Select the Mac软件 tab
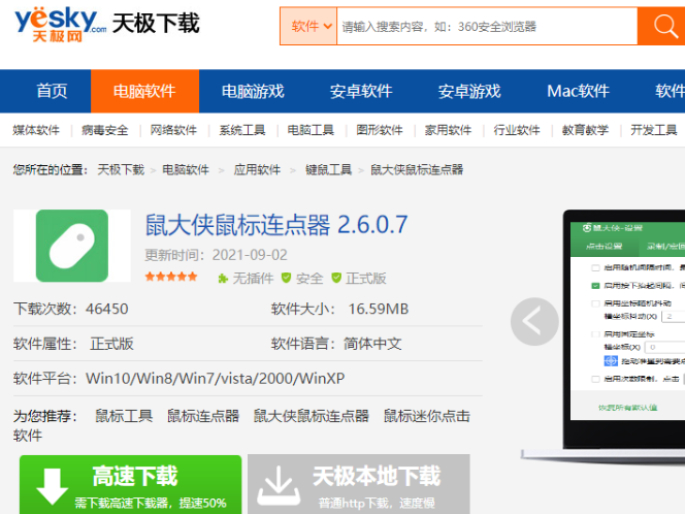Viewport: 685px width, 514px height. (578, 91)
